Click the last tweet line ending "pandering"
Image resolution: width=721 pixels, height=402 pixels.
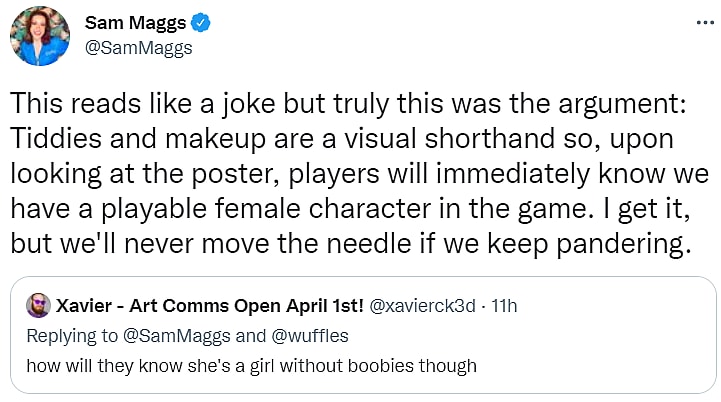(350, 242)
